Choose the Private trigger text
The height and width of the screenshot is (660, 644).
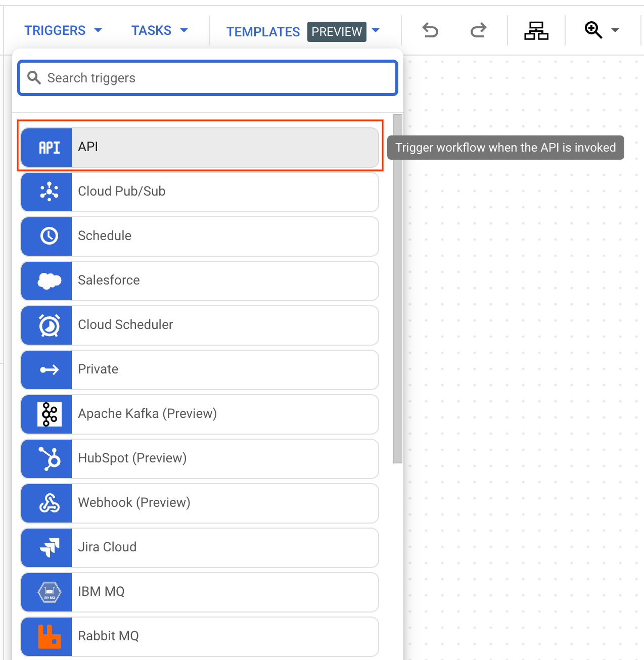pos(98,369)
